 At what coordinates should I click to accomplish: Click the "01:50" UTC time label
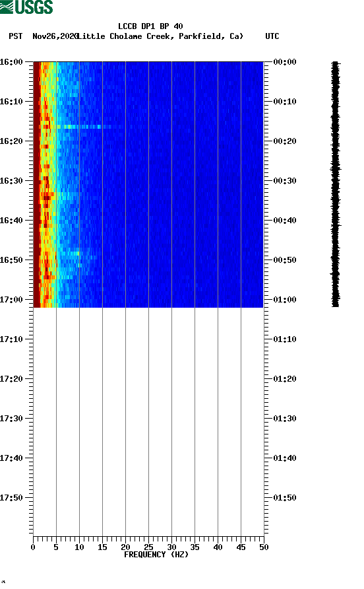pyautogui.click(x=285, y=498)
